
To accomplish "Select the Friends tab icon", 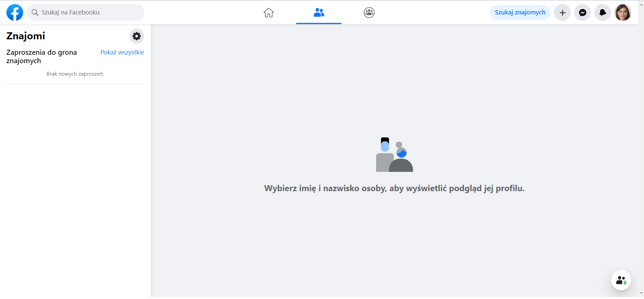I will pos(319,12).
